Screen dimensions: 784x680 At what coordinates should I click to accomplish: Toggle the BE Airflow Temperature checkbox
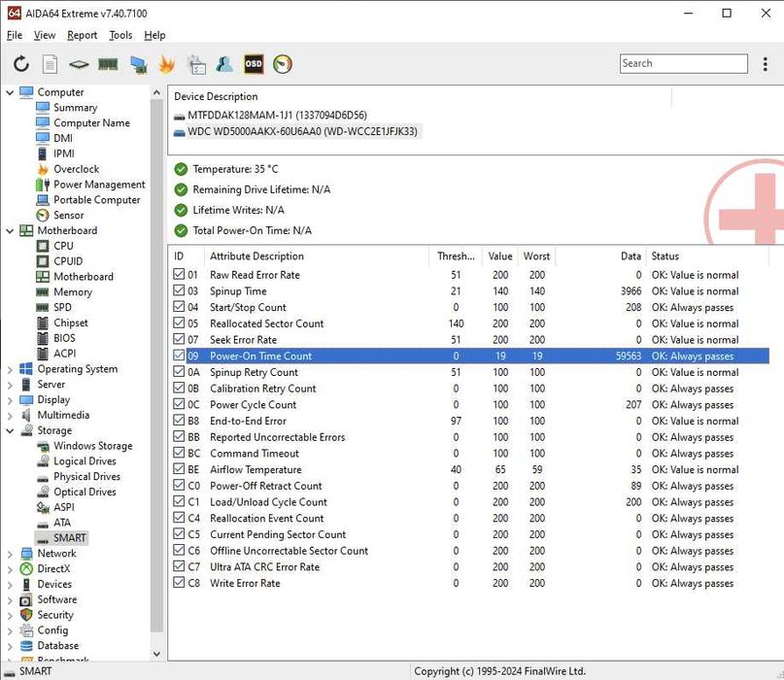pyautogui.click(x=179, y=469)
